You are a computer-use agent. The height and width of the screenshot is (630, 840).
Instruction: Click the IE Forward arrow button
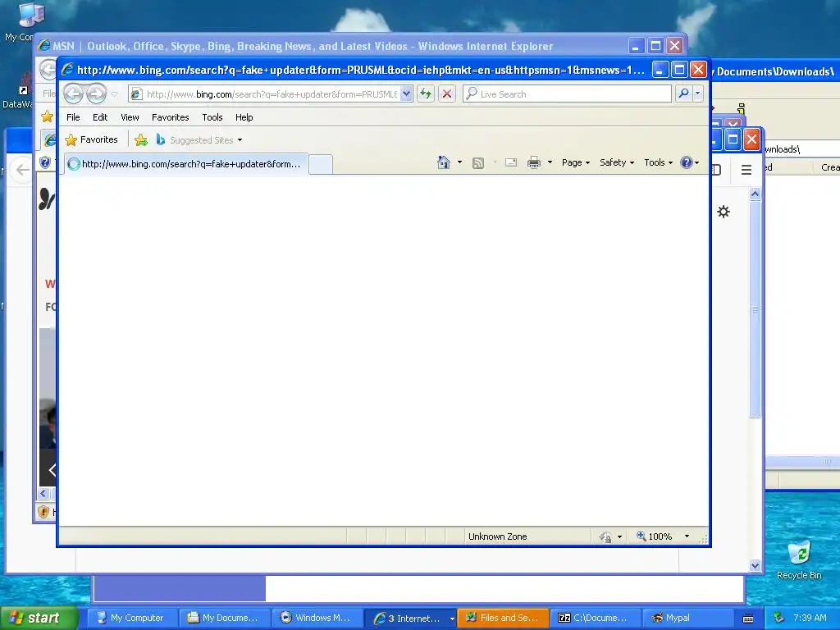coord(97,94)
